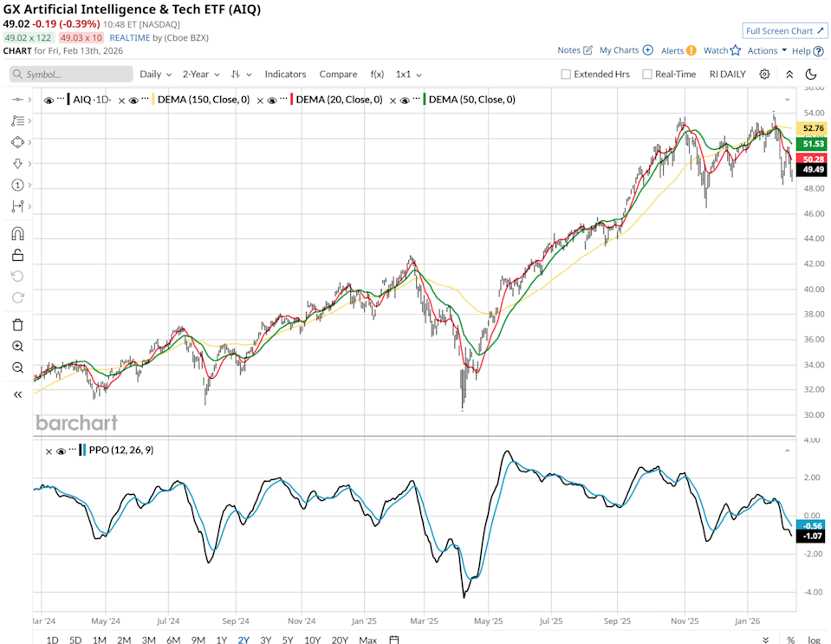
Task: Open the chart settings gear
Action: point(763,74)
